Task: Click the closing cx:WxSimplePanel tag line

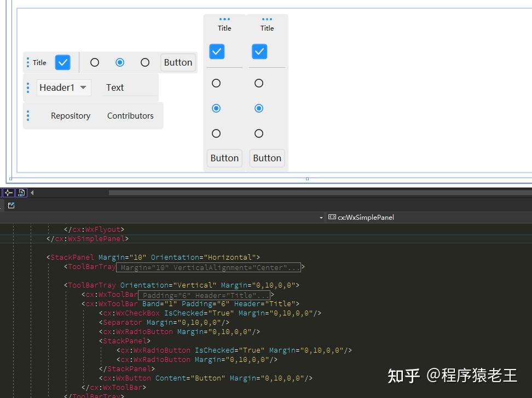Action: (x=88, y=239)
